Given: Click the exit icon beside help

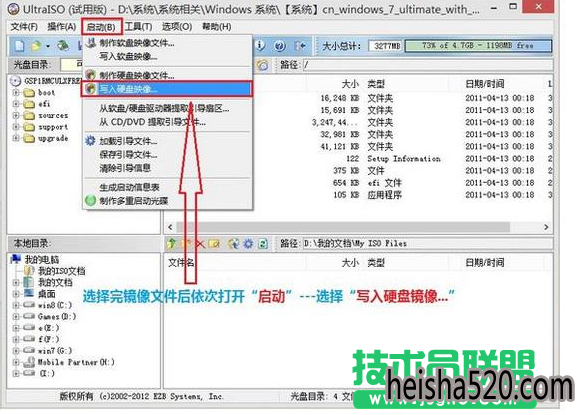Looking at the screenshot, I should (300, 46).
